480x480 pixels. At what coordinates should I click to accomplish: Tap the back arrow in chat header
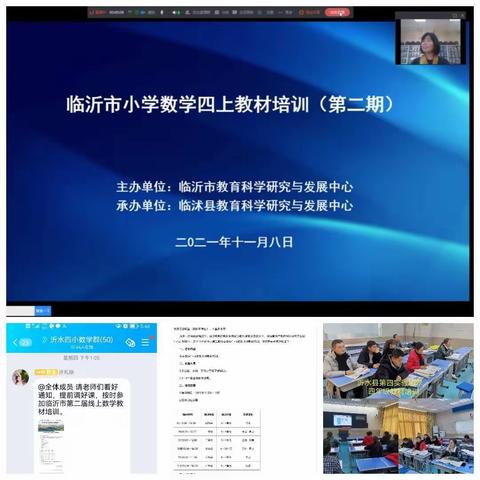point(15,342)
